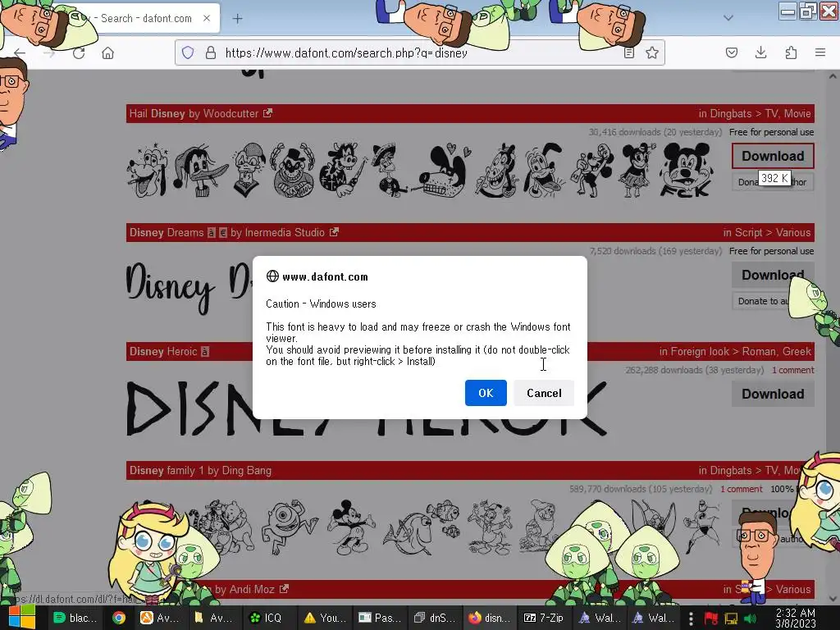
Task: Open Disney family 1 font page
Action: point(167,470)
